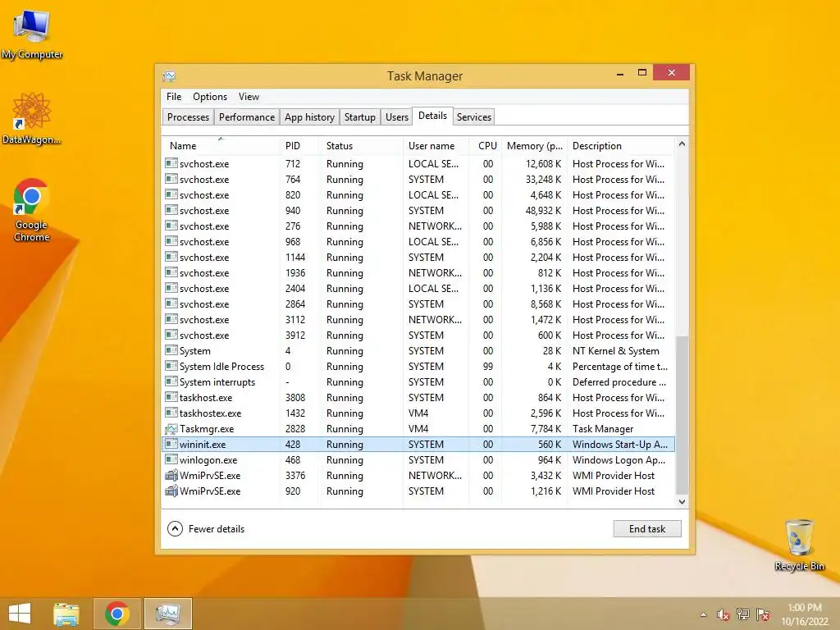Select svchost.exe with PID 940

click(x=418, y=211)
